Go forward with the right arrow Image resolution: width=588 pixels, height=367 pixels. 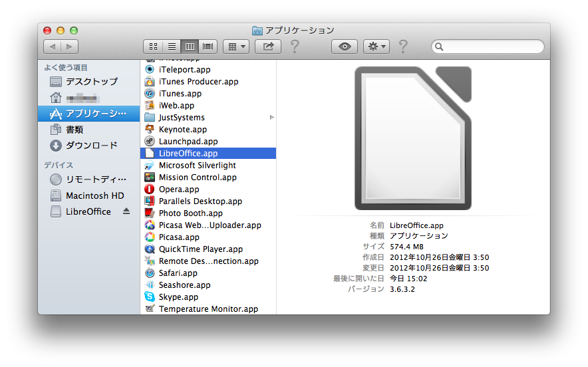[69, 47]
